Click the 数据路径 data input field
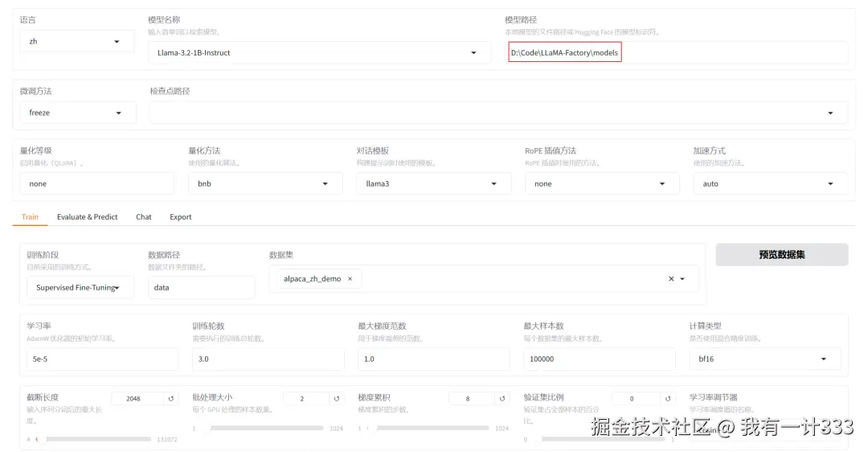The width and height of the screenshot is (868, 452). (201, 287)
